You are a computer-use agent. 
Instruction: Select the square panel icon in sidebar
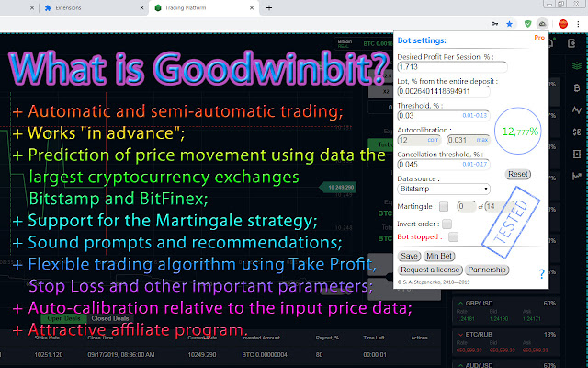click(x=577, y=154)
